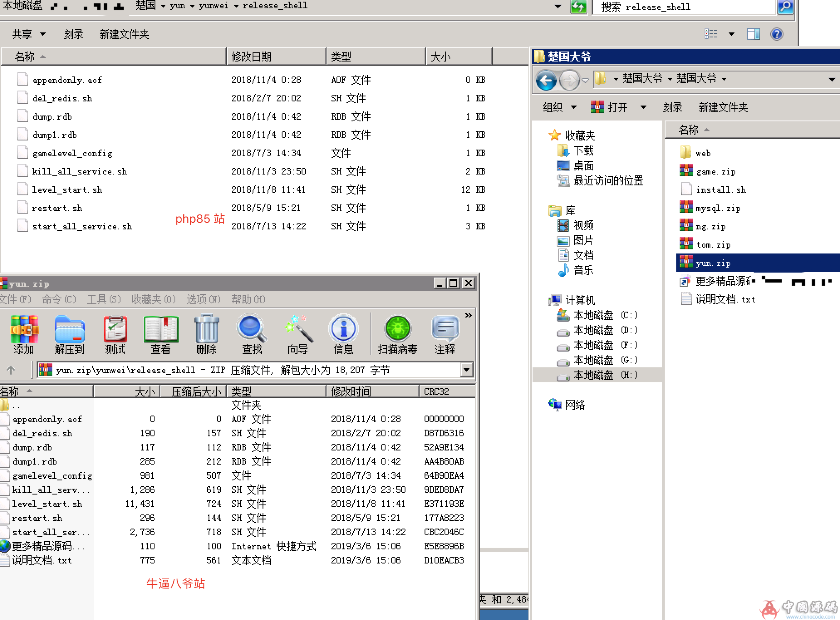Click 刻录 in 楚国大爷 window toolbar
The width and height of the screenshot is (840, 620).
point(673,107)
